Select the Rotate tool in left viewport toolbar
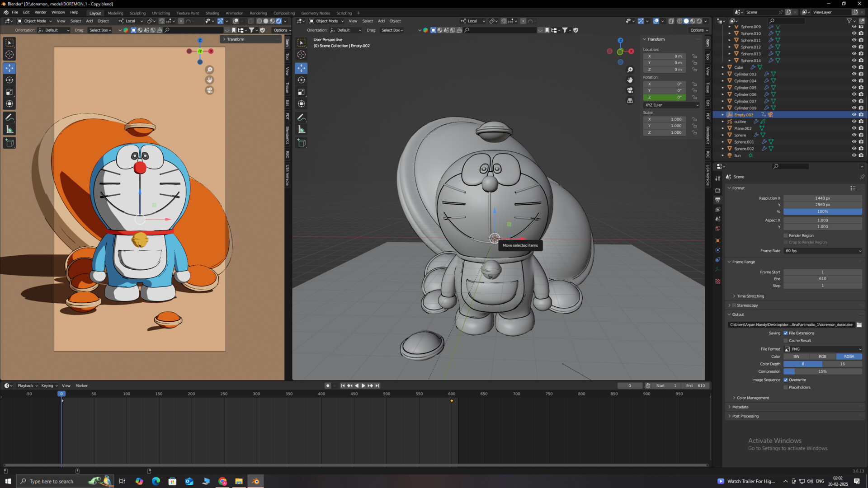Image resolution: width=868 pixels, height=488 pixels. pos(9,80)
